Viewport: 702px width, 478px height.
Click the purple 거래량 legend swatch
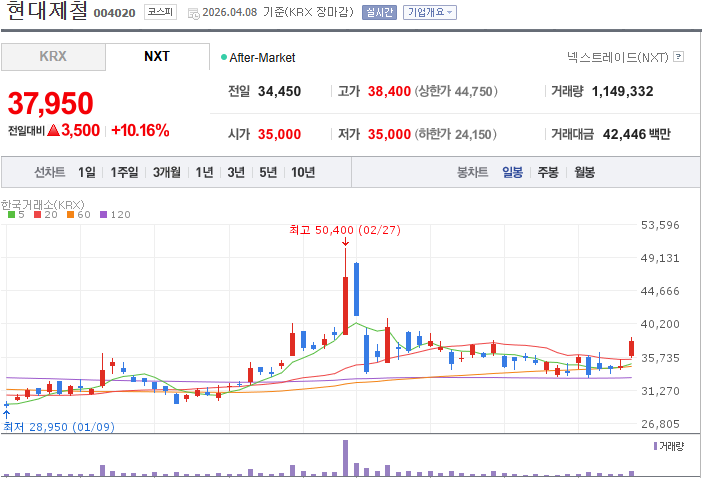coord(655,446)
